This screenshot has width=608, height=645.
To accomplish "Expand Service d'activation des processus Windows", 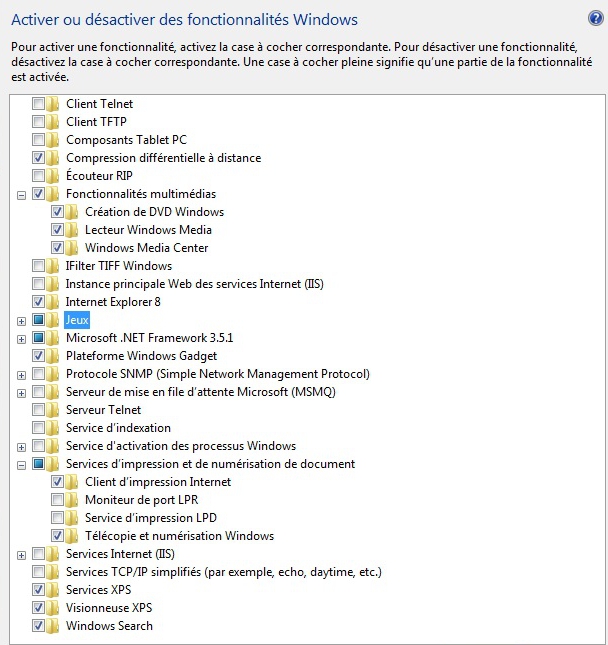I will pos(21,448).
